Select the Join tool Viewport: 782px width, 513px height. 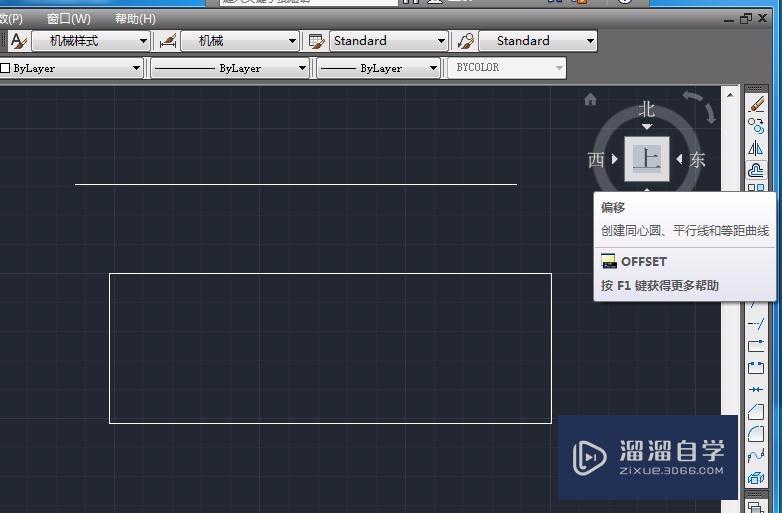pos(756,389)
